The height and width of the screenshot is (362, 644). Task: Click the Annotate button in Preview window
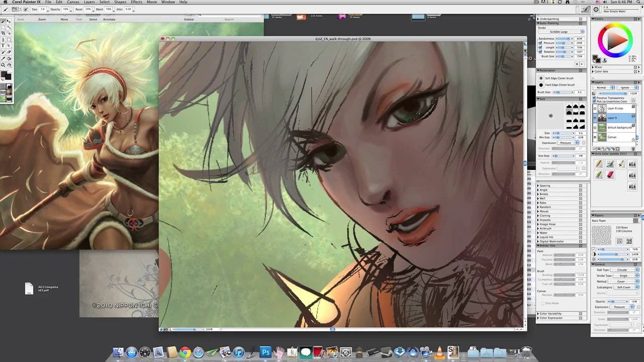click(x=109, y=19)
